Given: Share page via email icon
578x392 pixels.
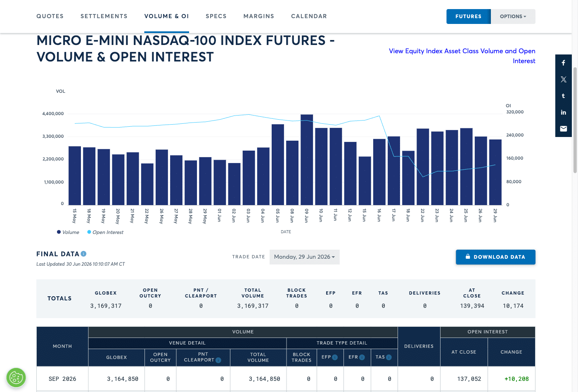Looking at the screenshot, I should tap(563, 129).
